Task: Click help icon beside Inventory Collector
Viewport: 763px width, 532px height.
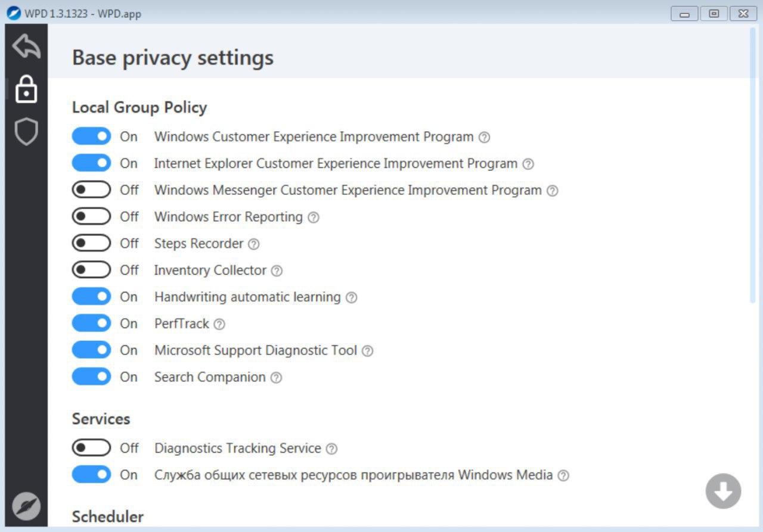Action: 277,271
